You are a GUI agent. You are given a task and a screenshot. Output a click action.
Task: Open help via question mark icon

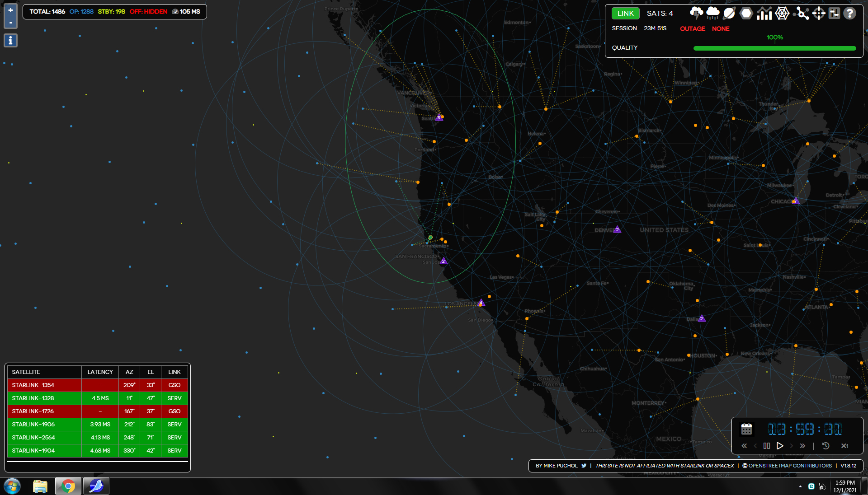[850, 13]
